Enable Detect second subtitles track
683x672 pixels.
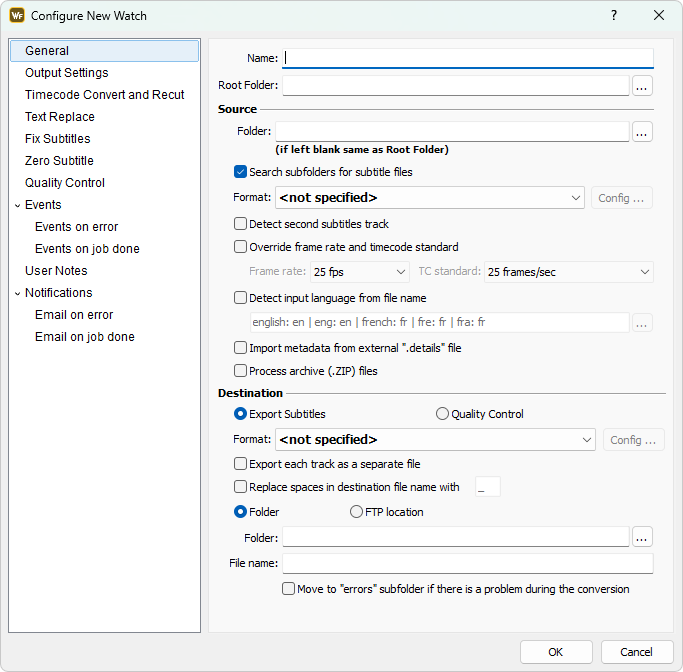240,224
